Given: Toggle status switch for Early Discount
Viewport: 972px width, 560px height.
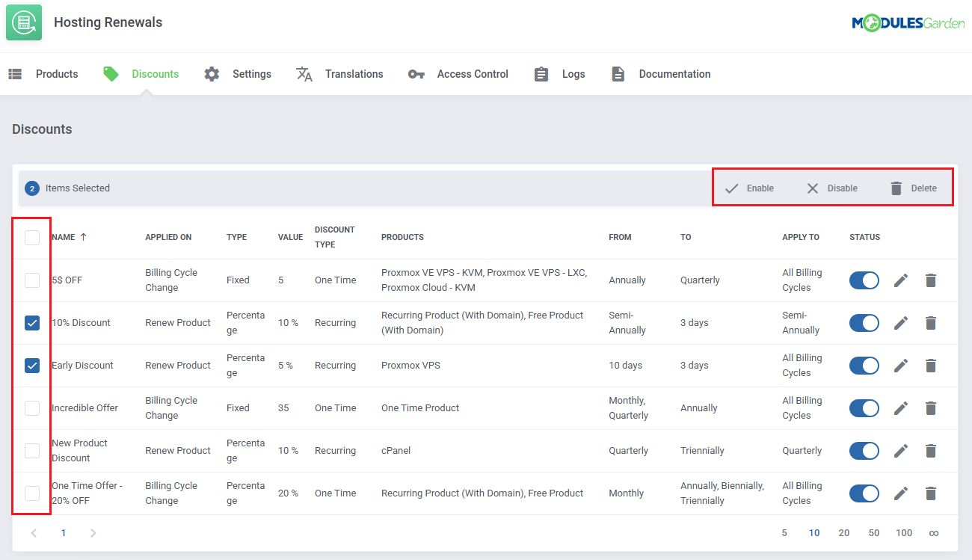Looking at the screenshot, I should [864, 366].
